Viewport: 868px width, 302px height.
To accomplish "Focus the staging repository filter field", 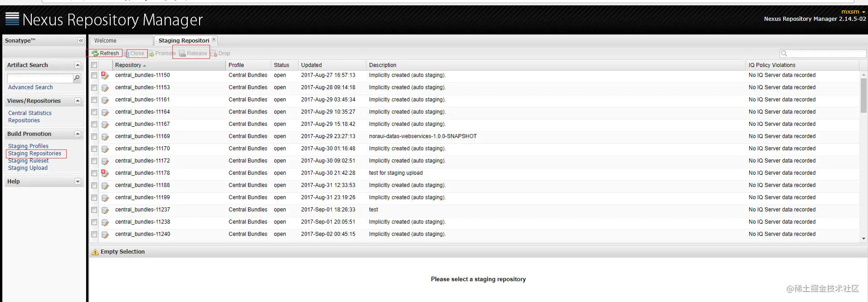I will point(823,53).
